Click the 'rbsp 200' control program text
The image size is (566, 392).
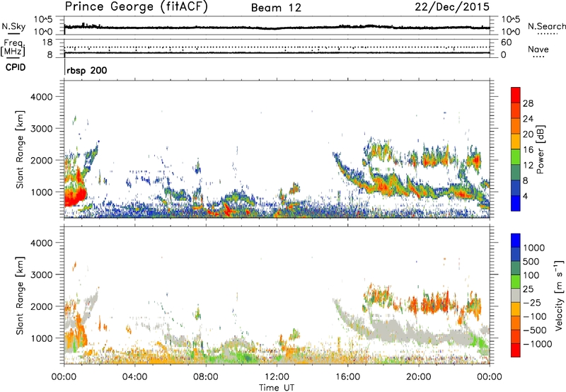pos(86,70)
